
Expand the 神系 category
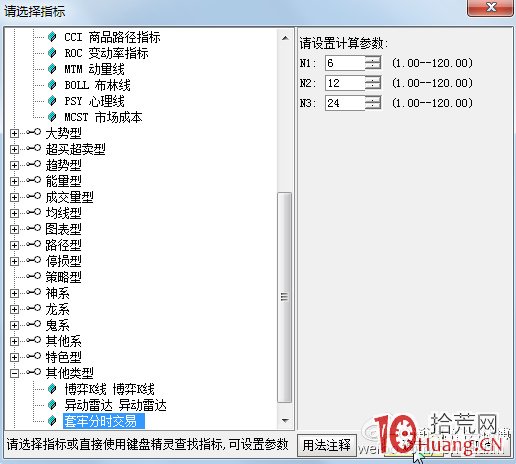(14, 293)
